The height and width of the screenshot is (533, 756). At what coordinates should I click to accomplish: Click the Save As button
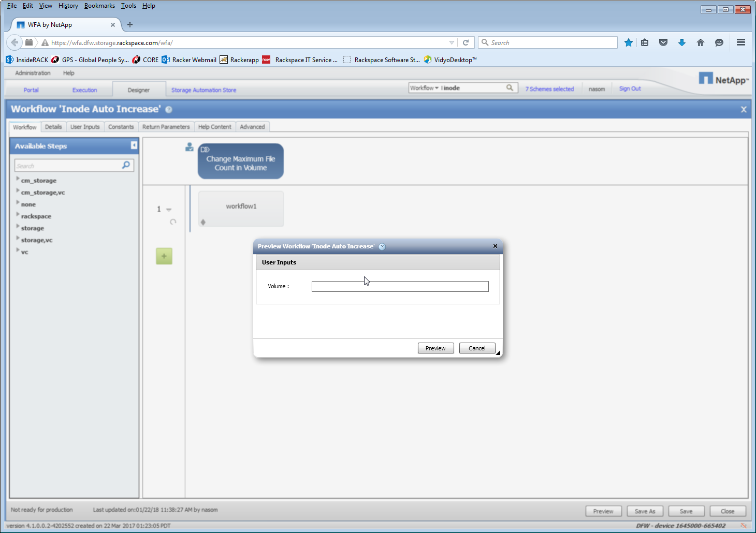(645, 511)
